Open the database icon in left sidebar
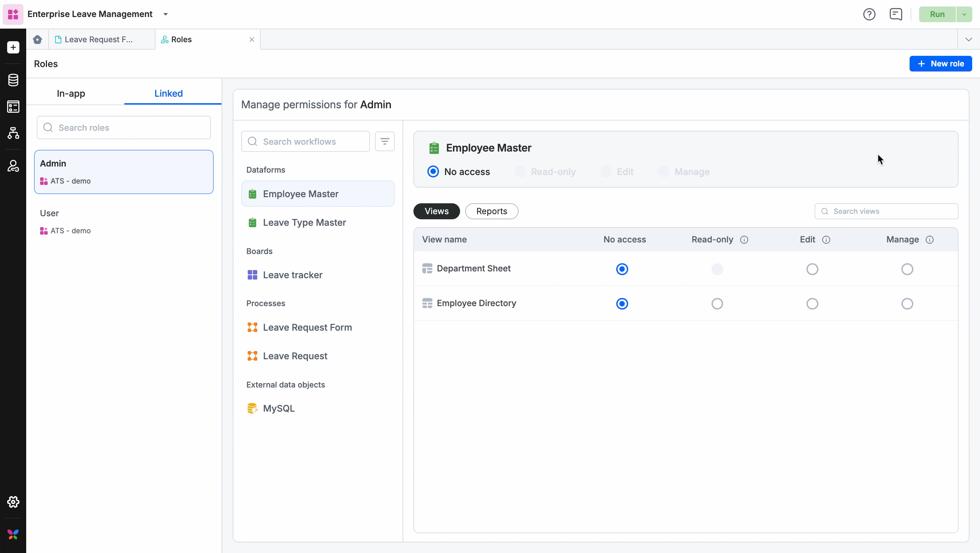The image size is (980, 553). (x=13, y=80)
